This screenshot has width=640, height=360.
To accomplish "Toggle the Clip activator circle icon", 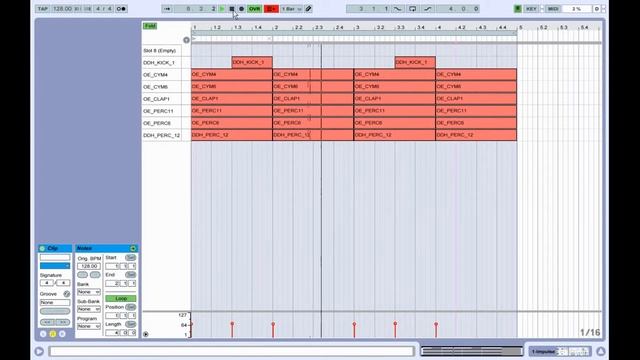I will click(x=42, y=248).
